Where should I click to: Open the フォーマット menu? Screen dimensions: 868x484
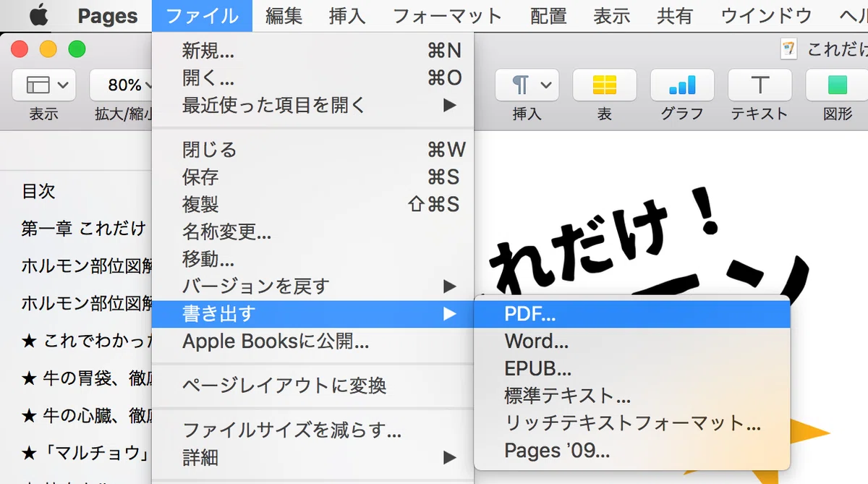point(447,15)
